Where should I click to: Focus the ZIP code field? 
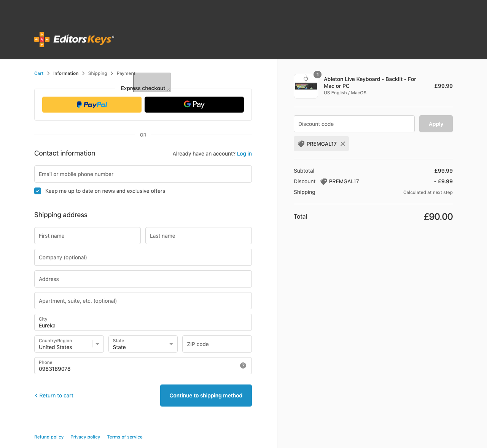[x=217, y=344]
